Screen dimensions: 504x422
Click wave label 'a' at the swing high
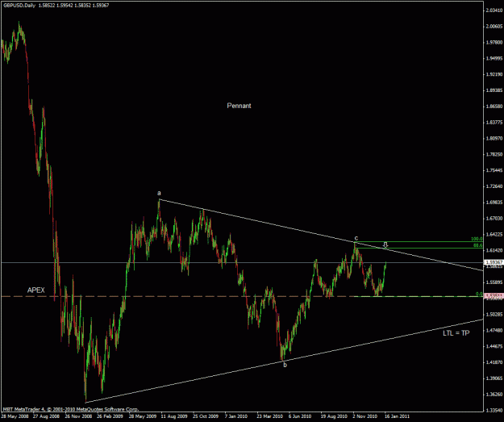click(x=159, y=193)
